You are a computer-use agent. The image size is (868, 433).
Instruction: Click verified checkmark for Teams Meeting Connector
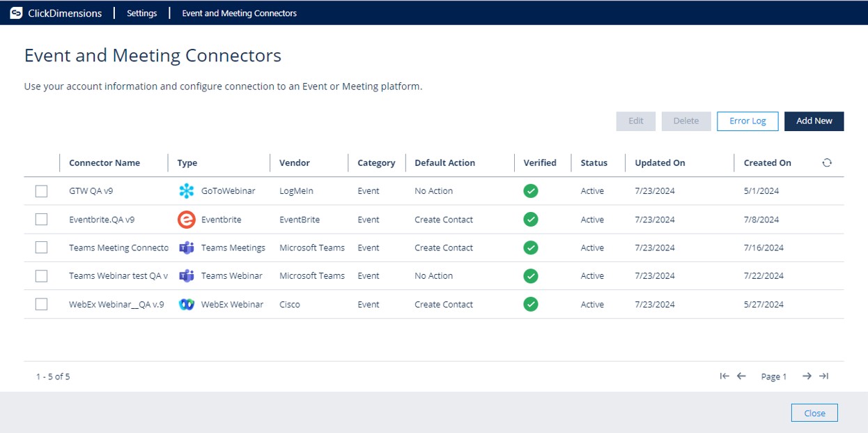[x=531, y=248]
